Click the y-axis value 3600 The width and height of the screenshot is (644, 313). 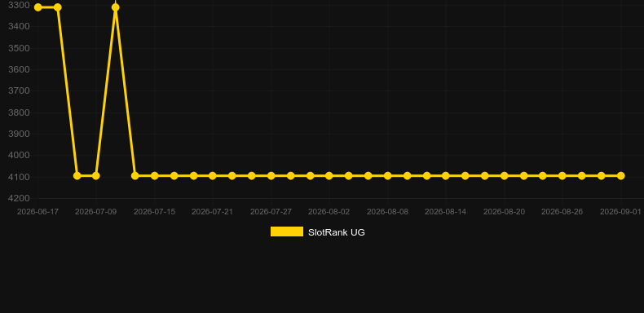tap(19, 69)
